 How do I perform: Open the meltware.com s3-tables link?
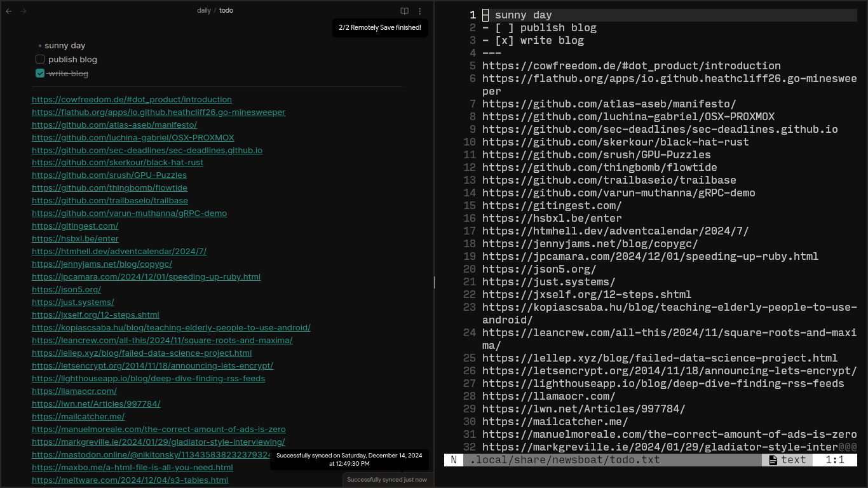click(130, 480)
